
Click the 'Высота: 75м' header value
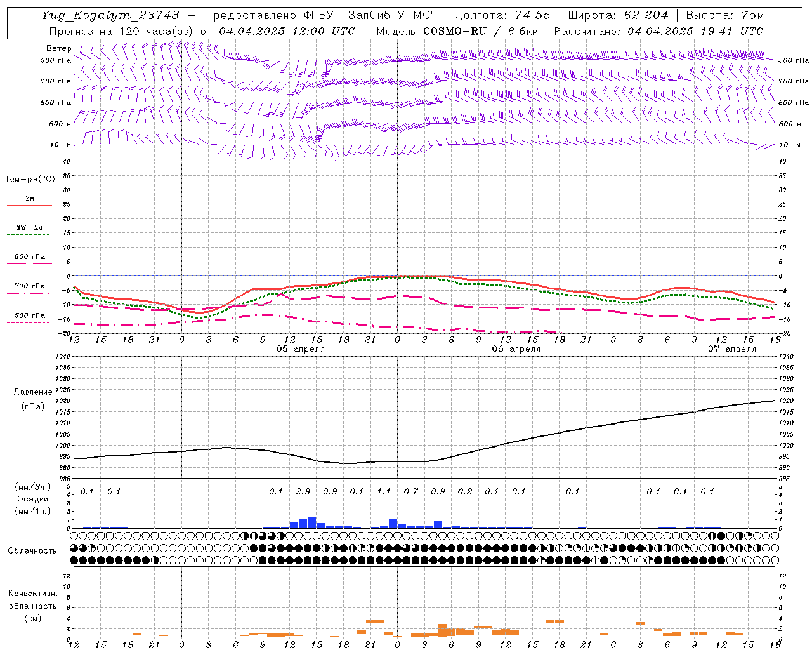tap(725, 15)
